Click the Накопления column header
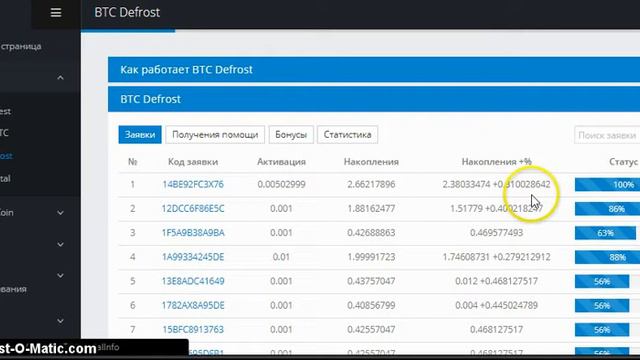The image size is (640, 360). coord(371,162)
